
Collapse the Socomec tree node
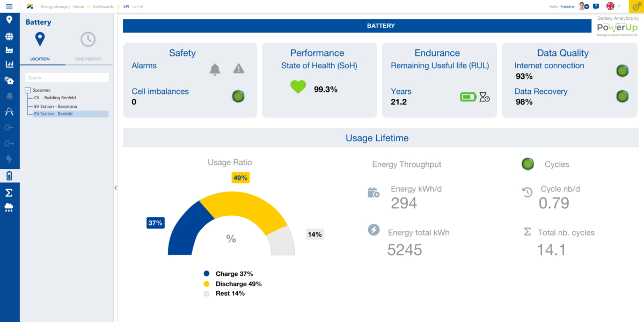click(x=28, y=90)
